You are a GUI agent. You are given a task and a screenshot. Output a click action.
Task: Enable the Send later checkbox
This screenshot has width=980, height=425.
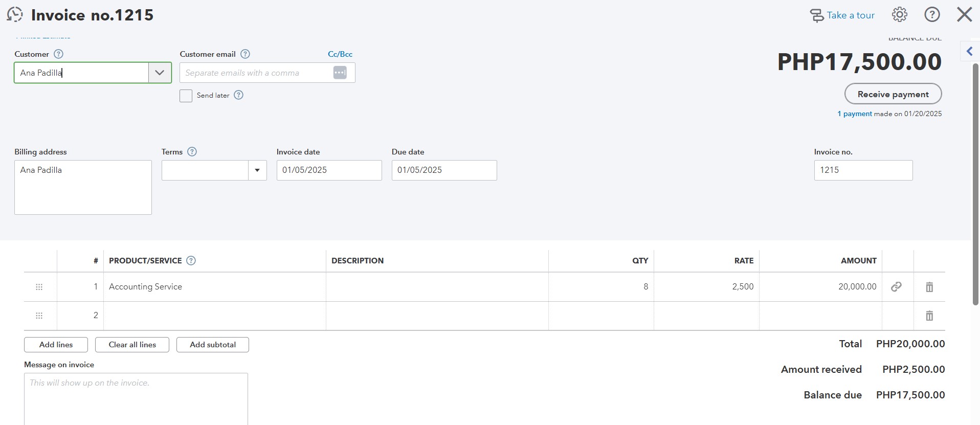click(x=186, y=96)
